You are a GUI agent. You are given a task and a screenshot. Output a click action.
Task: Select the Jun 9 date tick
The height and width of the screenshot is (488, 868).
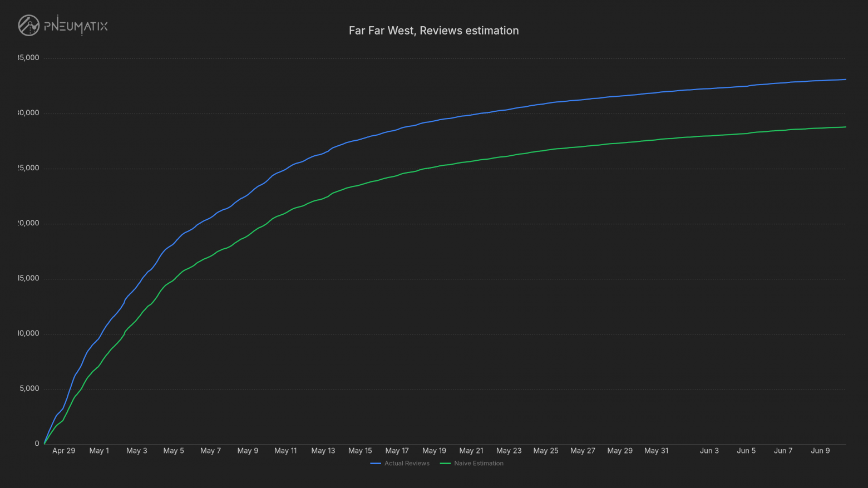point(820,451)
